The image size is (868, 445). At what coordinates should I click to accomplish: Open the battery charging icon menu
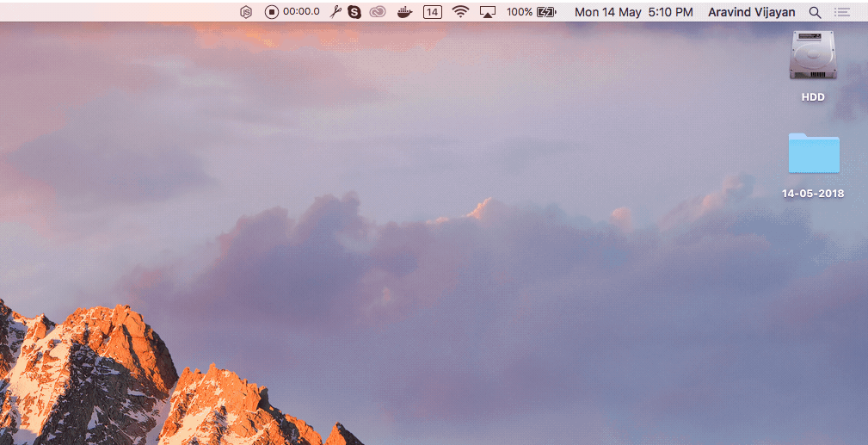(546, 12)
